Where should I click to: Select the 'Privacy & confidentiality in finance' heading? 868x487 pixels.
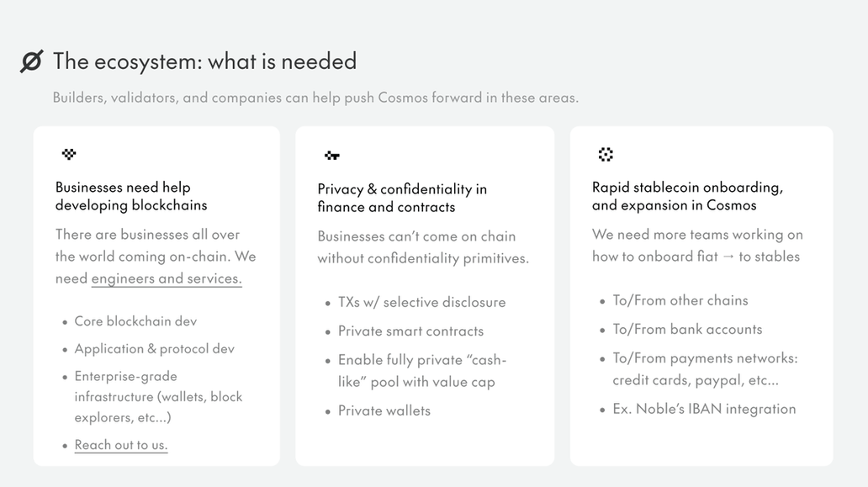pyautogui.click(x=402, y=198)
